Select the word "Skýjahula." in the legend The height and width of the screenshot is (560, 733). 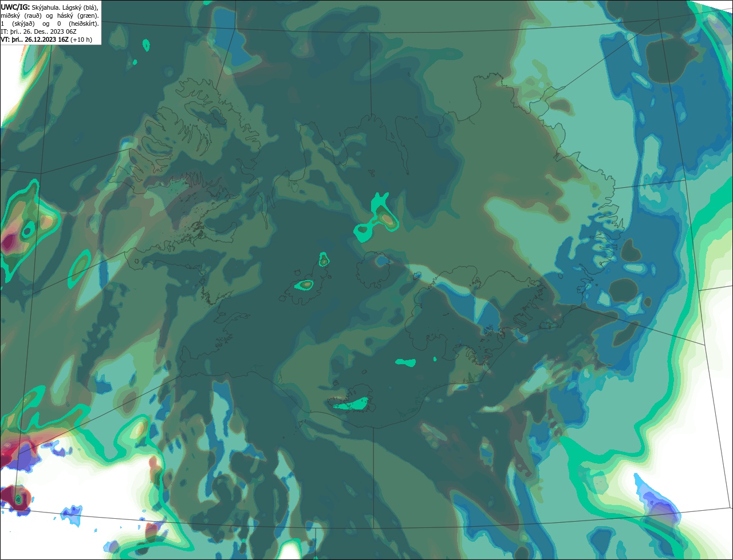[46, 8]
